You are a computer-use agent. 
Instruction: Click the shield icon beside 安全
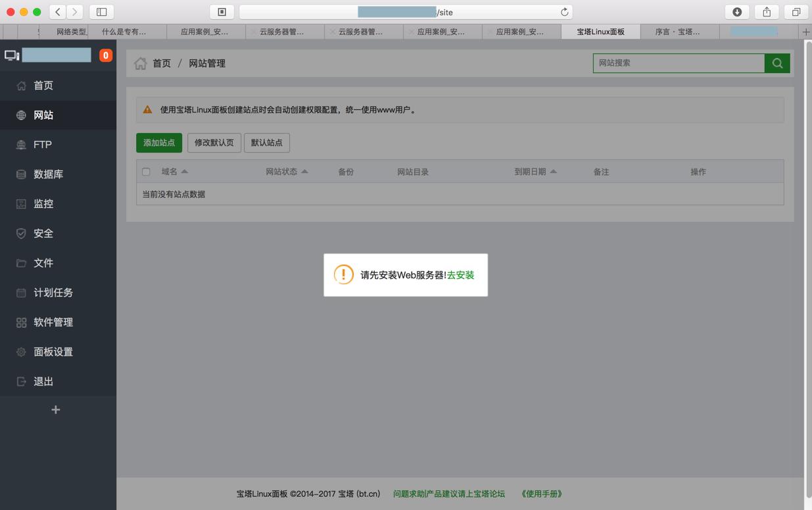(21, 234)
